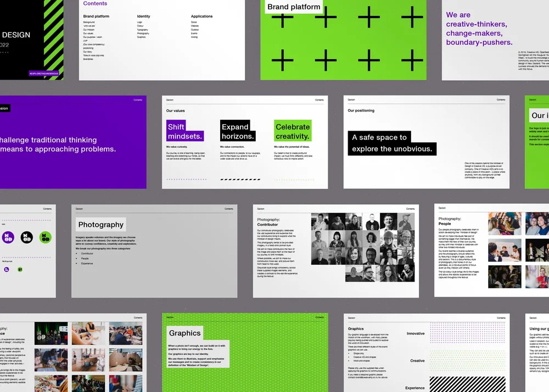Select 'Brand platform' column heading in Contents slide

[x=96, y=16]
